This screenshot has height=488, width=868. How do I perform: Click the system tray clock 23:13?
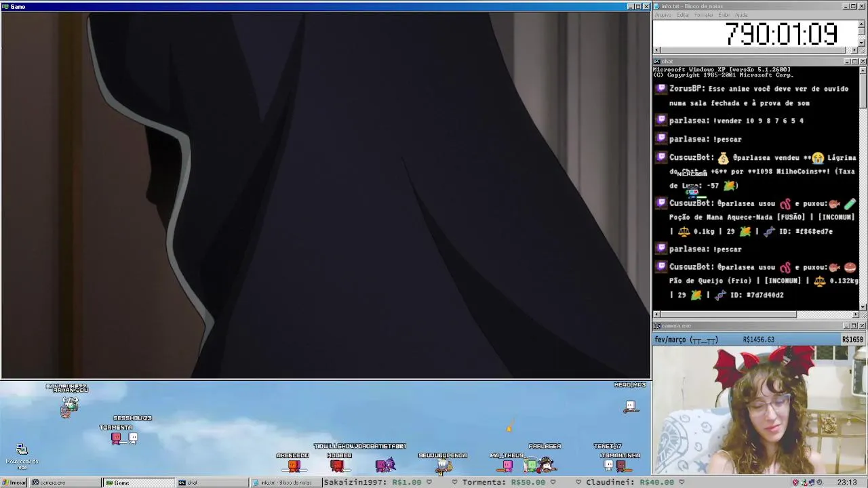[x=847, y=483]
